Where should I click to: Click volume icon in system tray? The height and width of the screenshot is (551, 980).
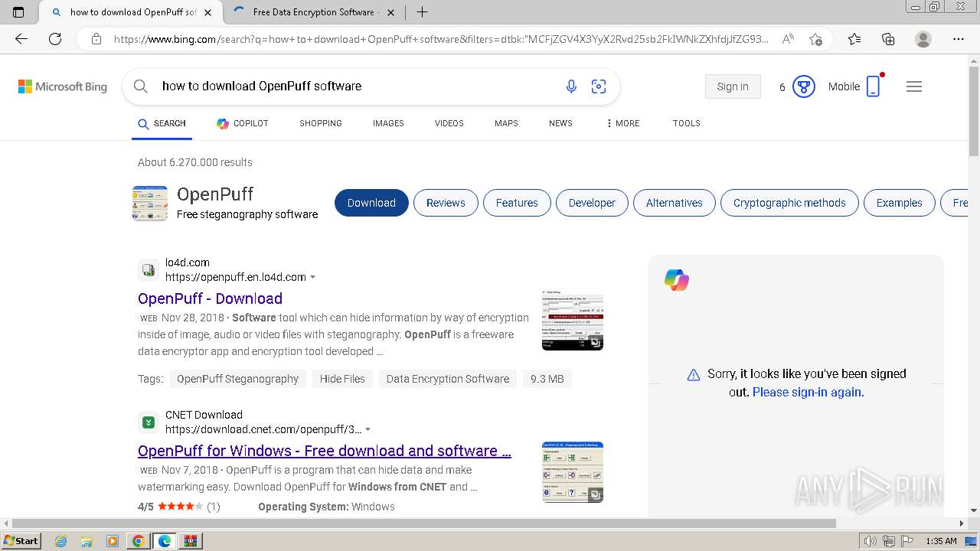tap(871, 541)
